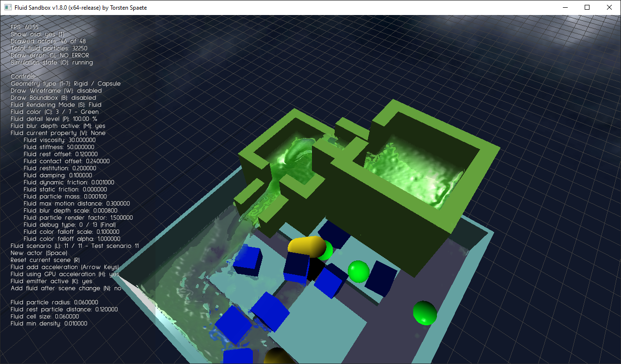Click 'Fluid contact offset: 0.240000' line
This screenshot has height=364, width=621.
click(x=66, y=161)
